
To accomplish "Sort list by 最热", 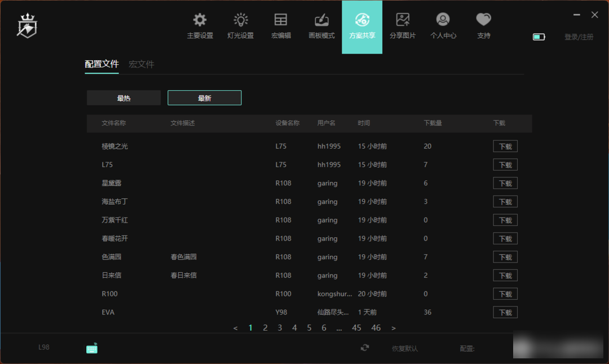I will click(x=123, y=98).
